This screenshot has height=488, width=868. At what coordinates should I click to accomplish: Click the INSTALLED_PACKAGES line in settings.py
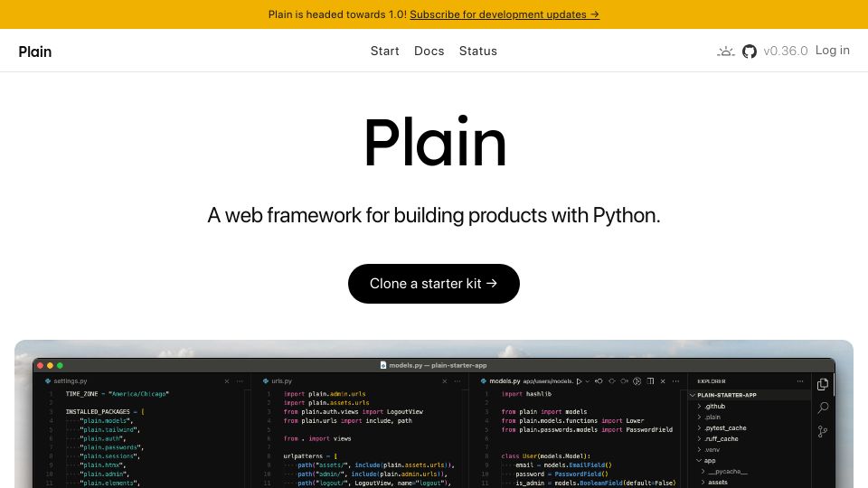coord(105,412)
